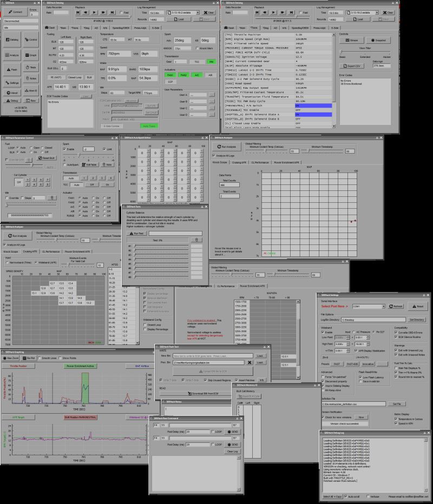Take a Snapshot in the datalog Controls panel
Image resolution: width=433 pixels, height=504 pixels.
point(378,41)
